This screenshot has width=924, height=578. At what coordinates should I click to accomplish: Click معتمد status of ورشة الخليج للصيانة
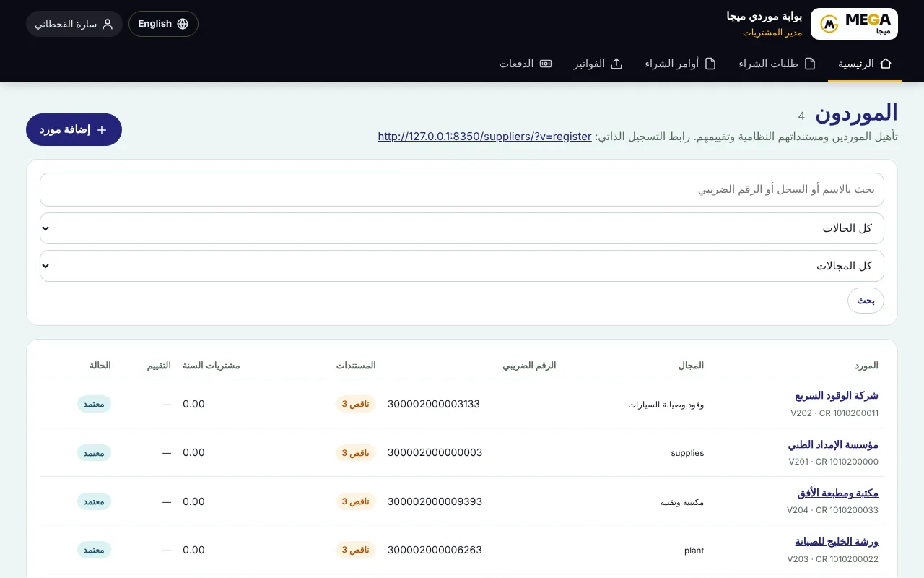[94, 550]
